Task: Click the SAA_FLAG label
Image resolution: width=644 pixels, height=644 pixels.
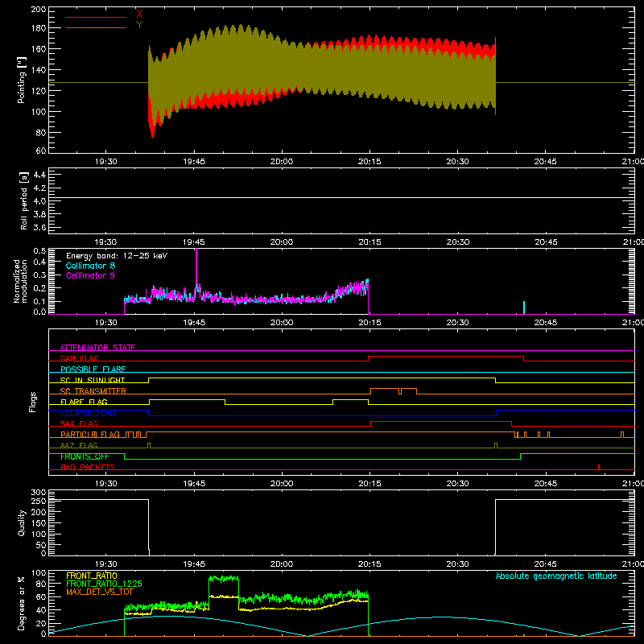Action: point(79,423)
